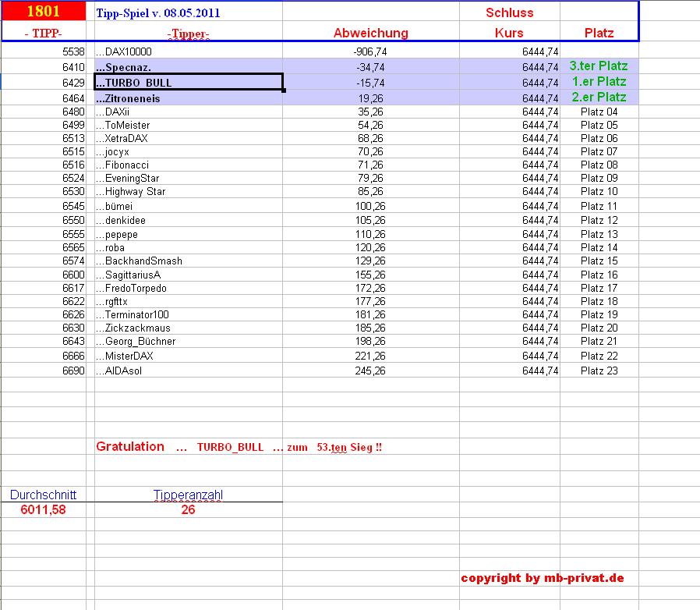The image size is (700, 610).
Task: Select the tipper cell '...Terminator100'
Action: click(x=189, y=314)
